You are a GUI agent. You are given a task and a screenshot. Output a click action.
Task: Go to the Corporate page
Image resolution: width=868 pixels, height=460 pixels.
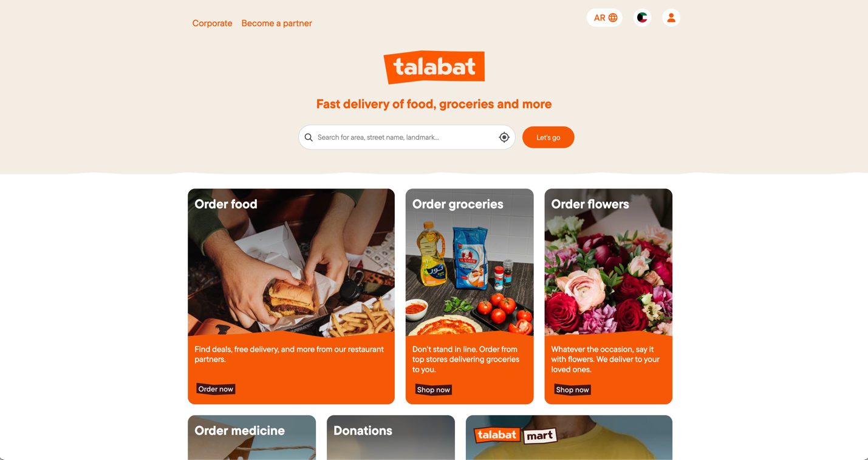point(212,23)
